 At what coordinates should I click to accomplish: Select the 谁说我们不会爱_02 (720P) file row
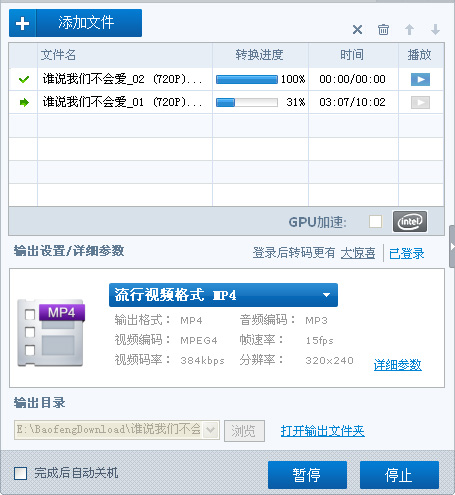click(x=226, y=79)
